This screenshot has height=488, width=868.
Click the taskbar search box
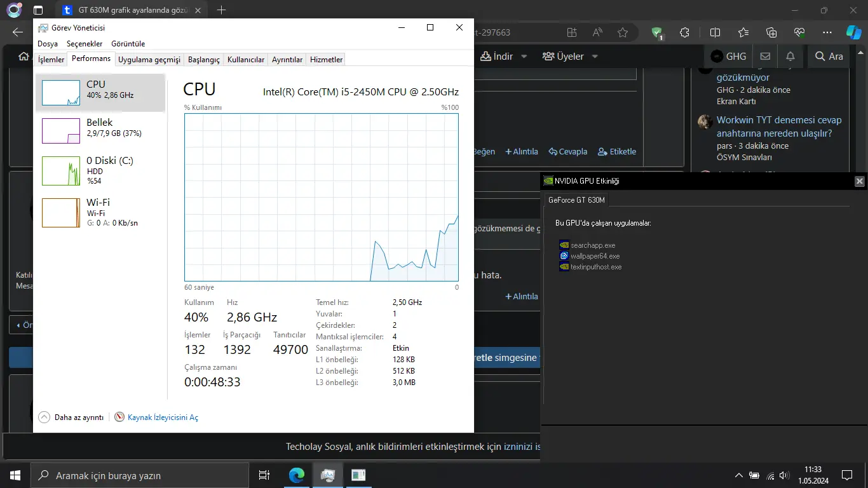point(140,475)
